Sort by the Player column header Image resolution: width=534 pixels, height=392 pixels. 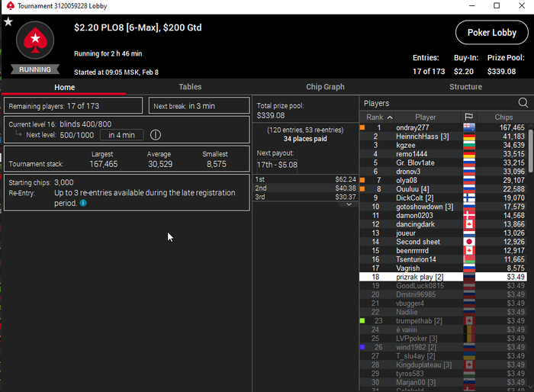pos(426,117)
